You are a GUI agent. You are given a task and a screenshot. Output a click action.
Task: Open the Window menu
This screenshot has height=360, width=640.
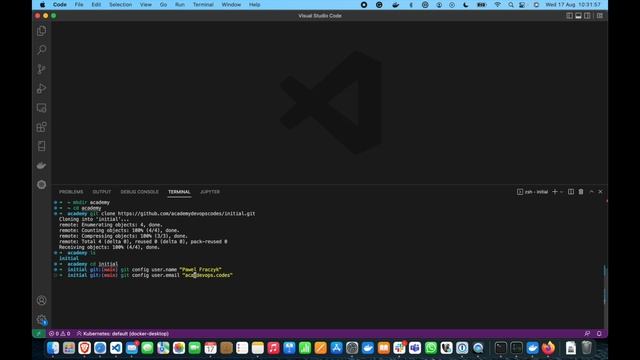[x=231, y=4]
